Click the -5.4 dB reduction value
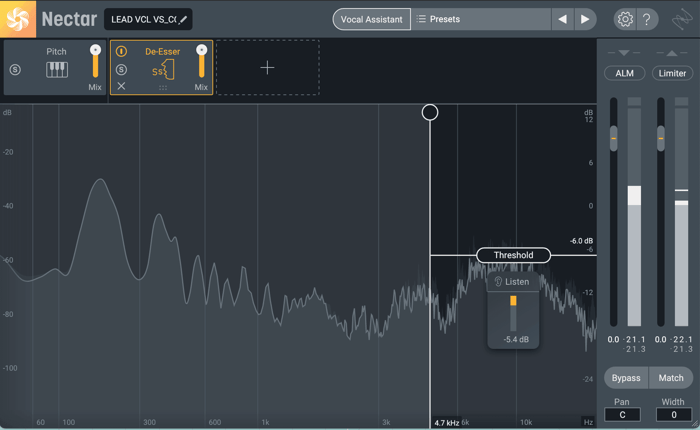Viewport: 700px width, 430px height. (516, 339)
